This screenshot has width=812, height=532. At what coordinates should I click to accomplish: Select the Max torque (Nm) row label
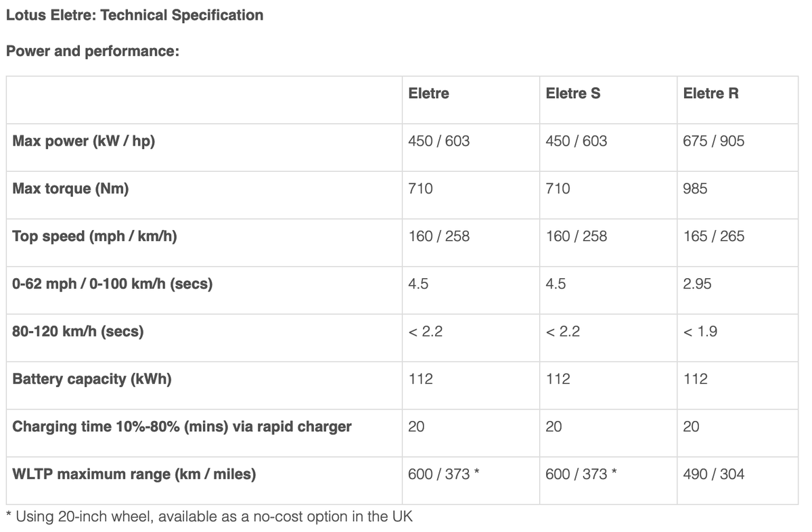70,189
